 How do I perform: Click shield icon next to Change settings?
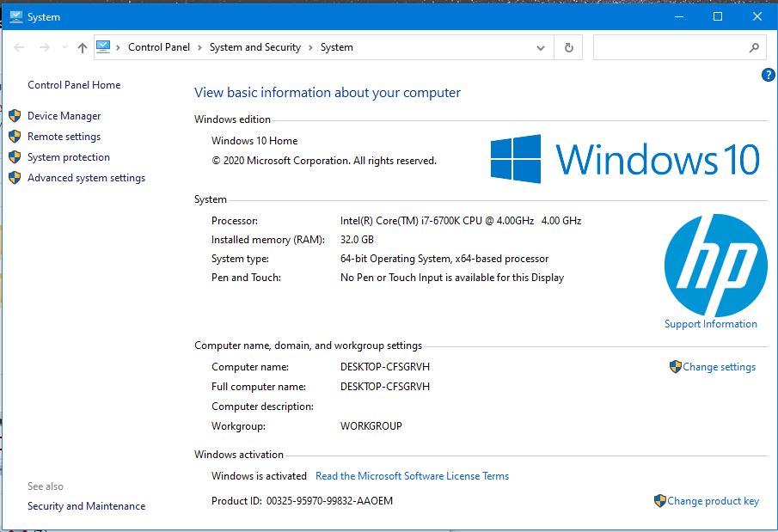676,367
